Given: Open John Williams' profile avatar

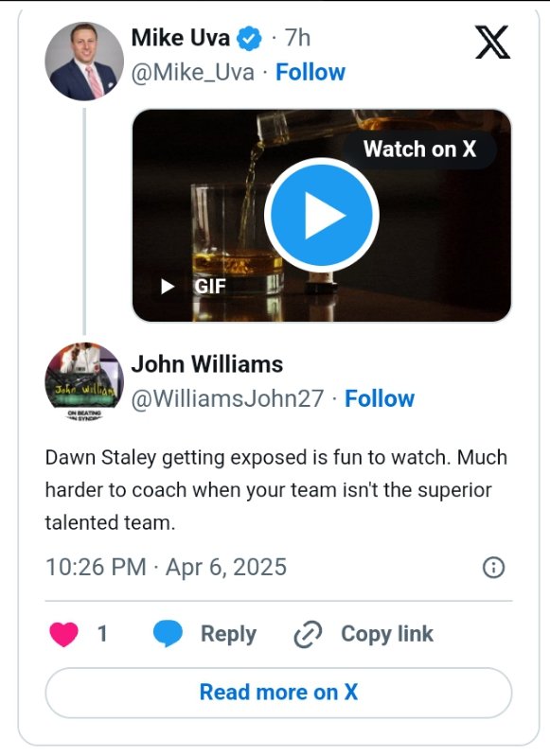Looking at the screenshot, I should pyautogui.click(x=84, y=381).
